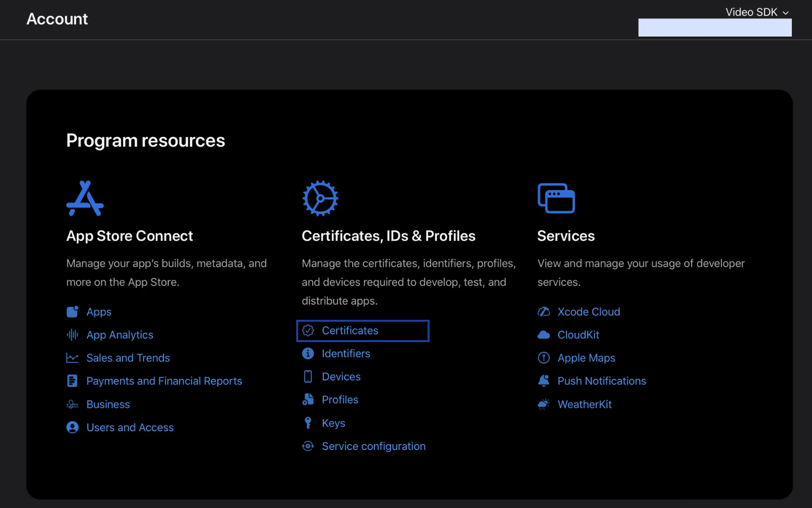
Task: Click the Identifiers info icon
Action: coord(308,354)
